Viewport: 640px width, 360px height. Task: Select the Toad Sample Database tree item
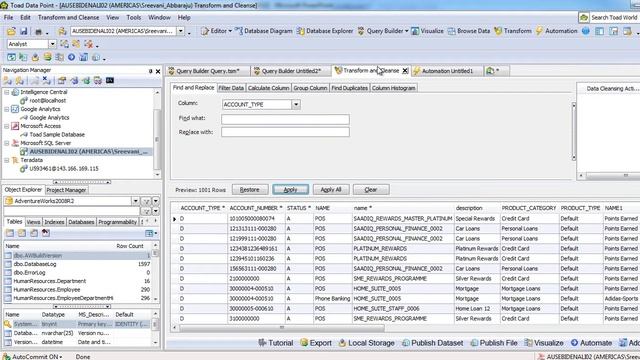point(57,134)
